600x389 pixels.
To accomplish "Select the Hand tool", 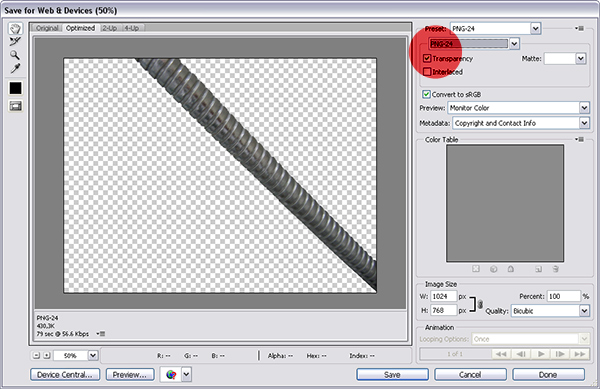I will pyautogui.click(x=15, y=29).
